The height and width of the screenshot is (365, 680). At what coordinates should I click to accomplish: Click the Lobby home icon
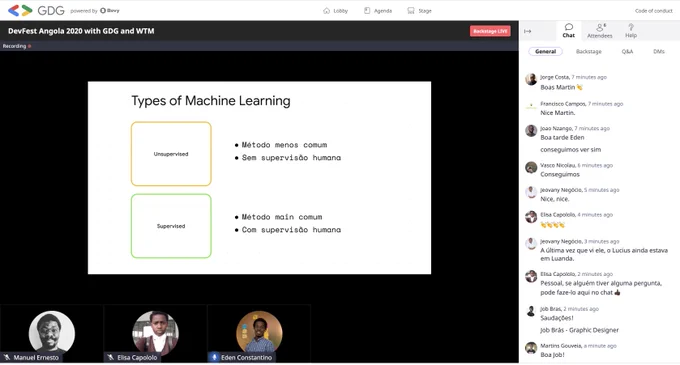click(x=327, y=11)
